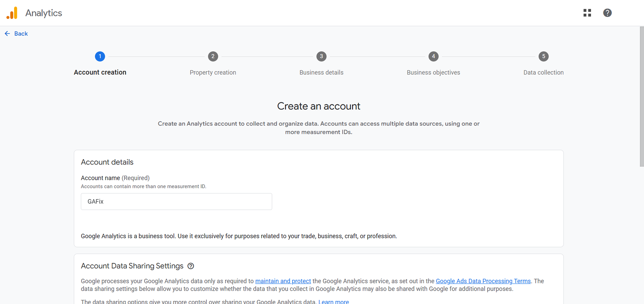This screenshot has width=644, height=304.
Task: Open the help question mark icon
Action: coord(607,13)
